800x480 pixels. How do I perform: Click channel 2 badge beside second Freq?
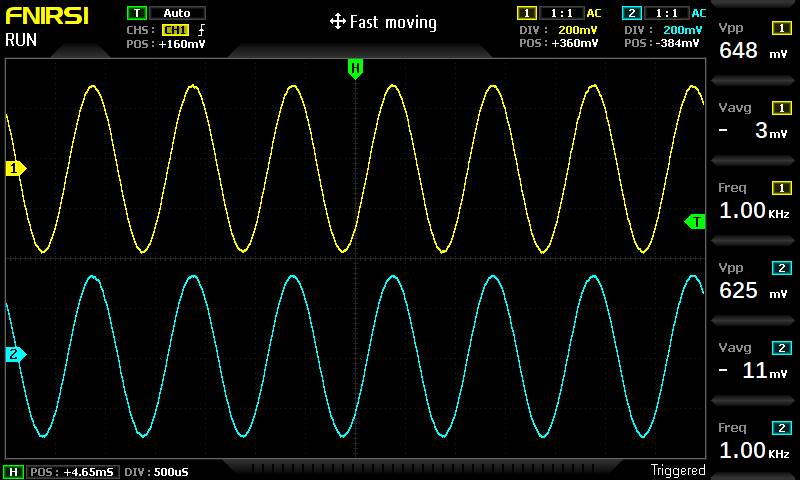coord(782,428)
